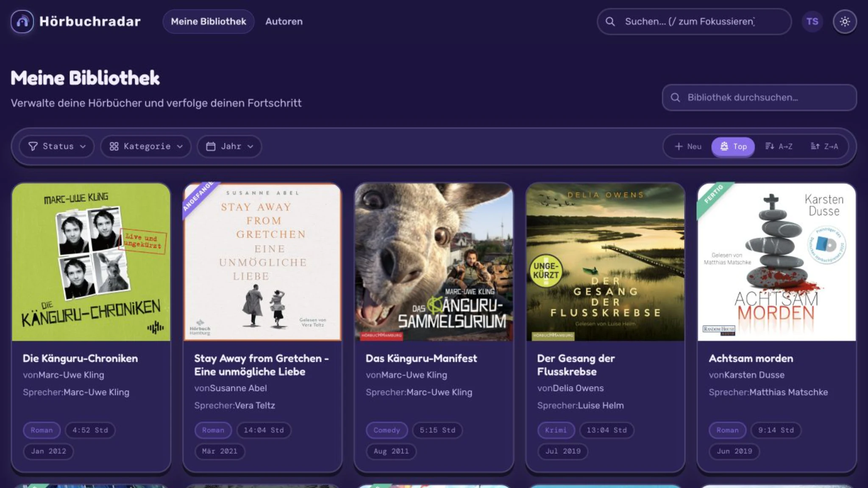Sort library by Neu
Image resolution: width=868 pixels, height=488 pixels.
688,147
